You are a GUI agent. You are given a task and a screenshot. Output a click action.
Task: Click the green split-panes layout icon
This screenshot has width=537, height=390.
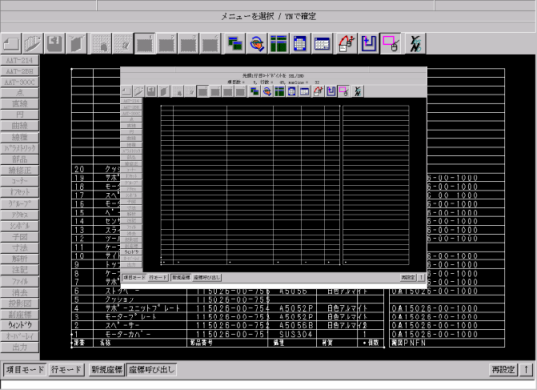click(278, 43)
